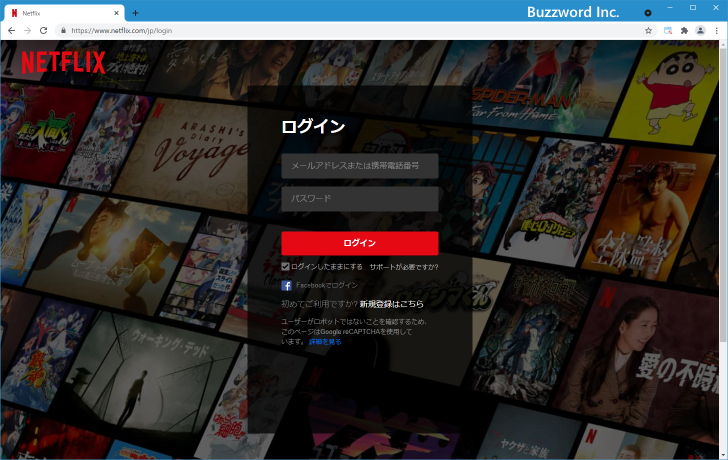Bookmark this page with the star icon

pos(649,31)
